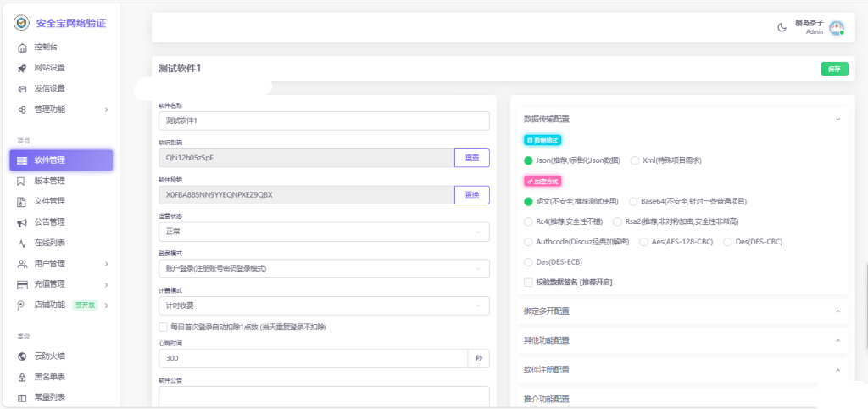
Task: Click the 店铺功能 icon in sidebar
Action: (22, 305)
